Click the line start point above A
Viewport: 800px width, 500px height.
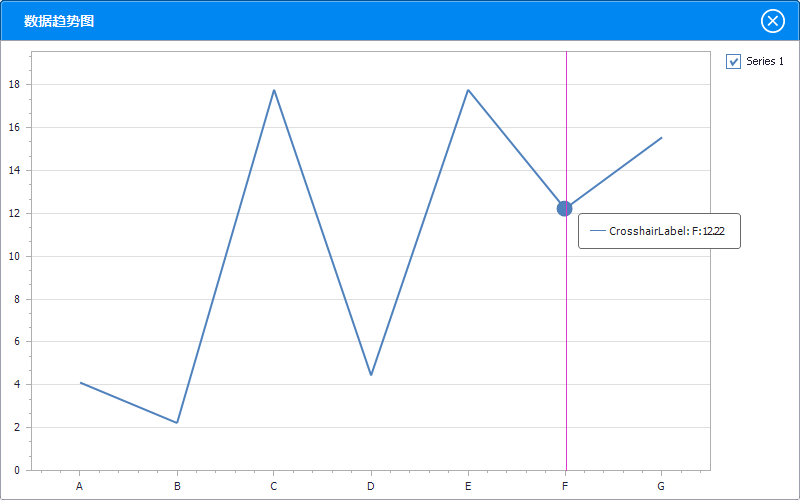coord(81,383)
